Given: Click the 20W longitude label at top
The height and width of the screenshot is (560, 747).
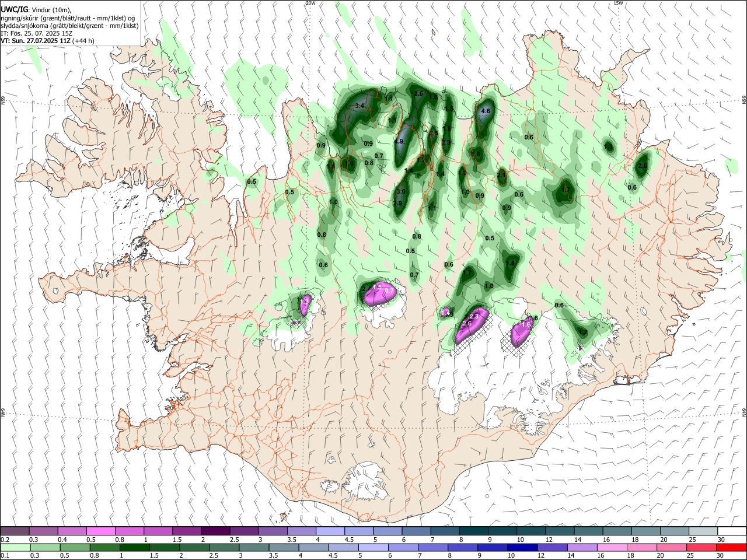Looking at the screenshot, I should (310, 3).
